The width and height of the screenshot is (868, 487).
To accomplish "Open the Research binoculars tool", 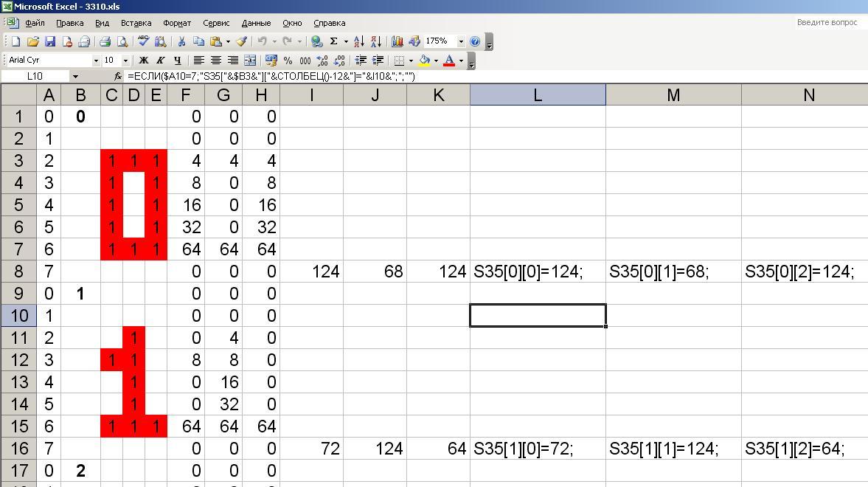I will click(161, 41).
